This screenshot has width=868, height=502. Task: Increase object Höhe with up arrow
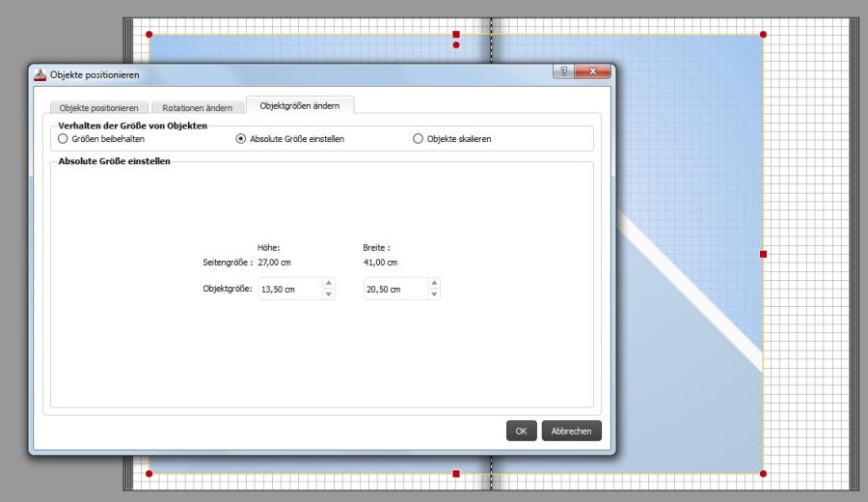[x=329, y=284]
